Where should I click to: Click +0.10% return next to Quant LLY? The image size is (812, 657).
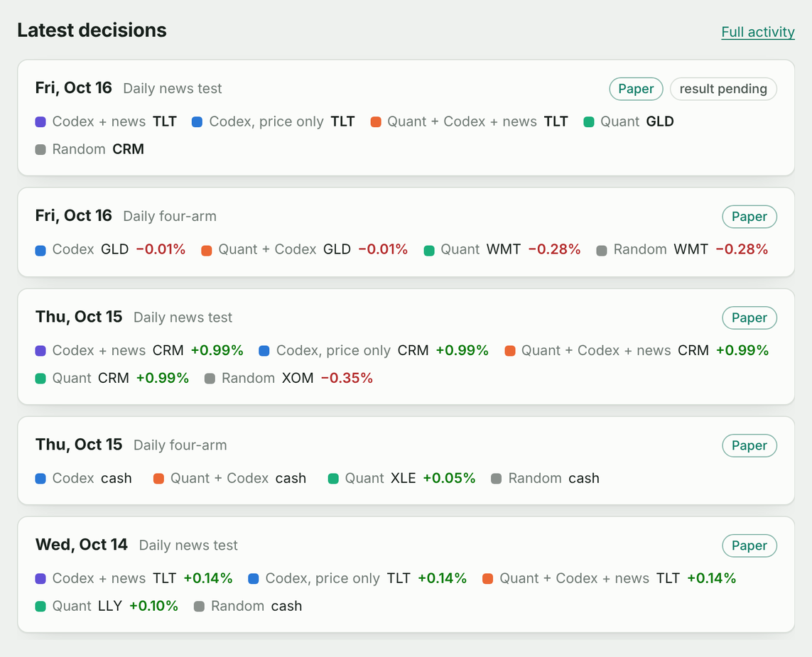click(x=153, y=606)
